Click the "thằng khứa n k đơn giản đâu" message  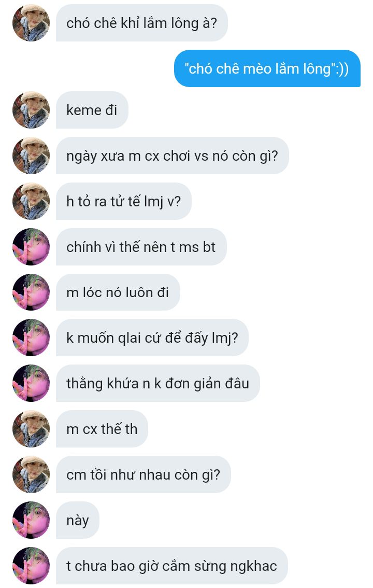pos(157,383)
